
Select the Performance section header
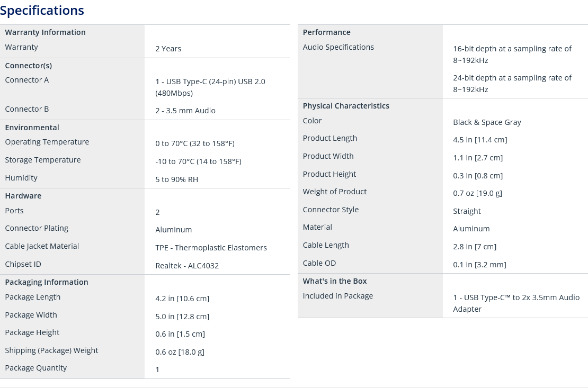coord(327,32)
